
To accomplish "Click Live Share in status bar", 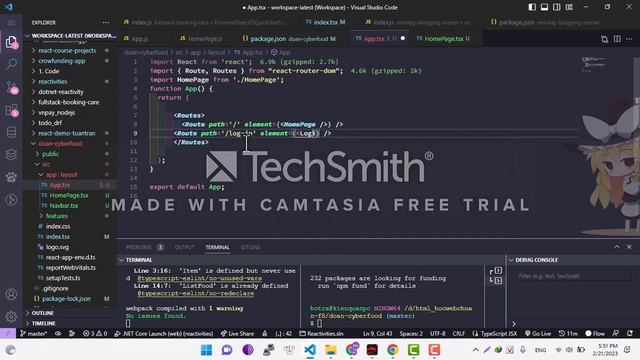I will [x=237, y=333].
